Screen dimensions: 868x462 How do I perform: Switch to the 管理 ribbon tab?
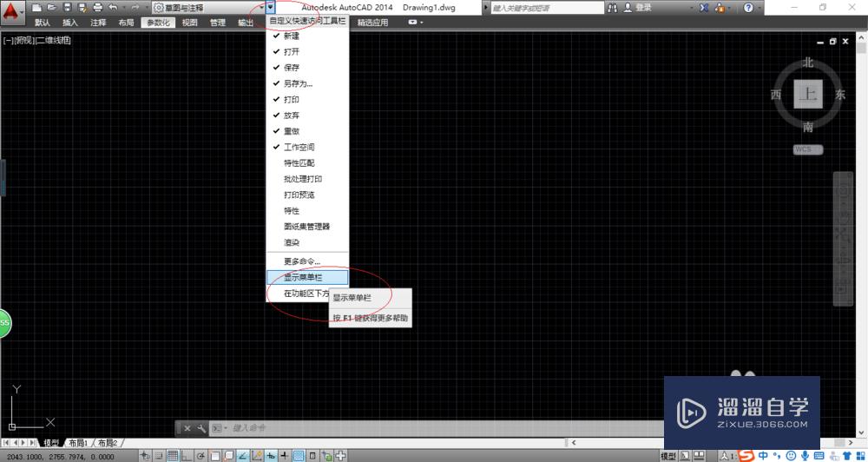218,23
